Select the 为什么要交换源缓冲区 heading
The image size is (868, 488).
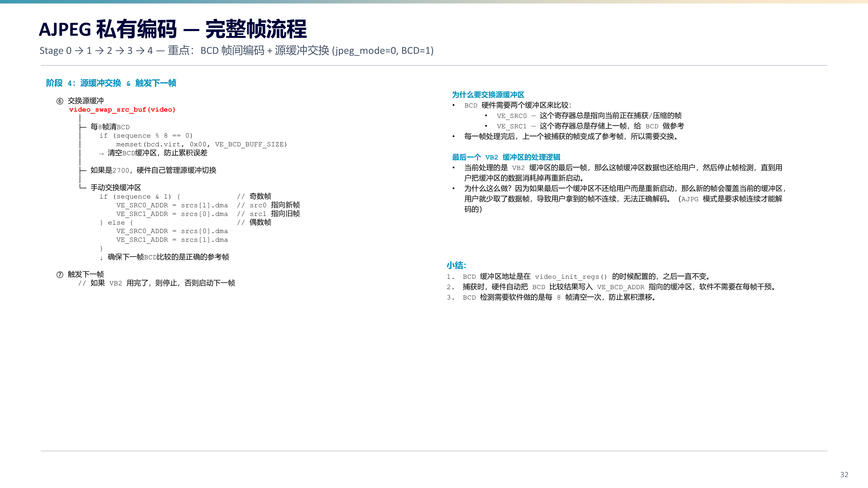(488, 95)
